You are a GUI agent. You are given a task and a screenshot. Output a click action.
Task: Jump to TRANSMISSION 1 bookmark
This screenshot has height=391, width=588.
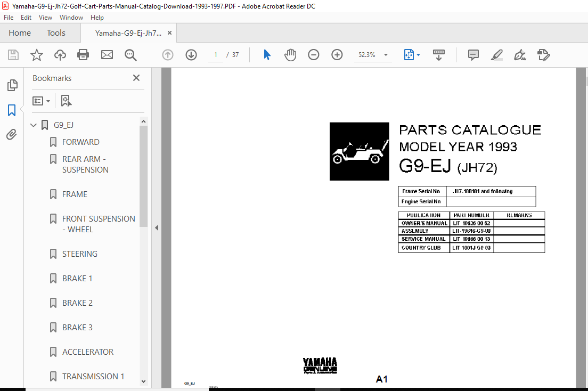pos(93,377)
